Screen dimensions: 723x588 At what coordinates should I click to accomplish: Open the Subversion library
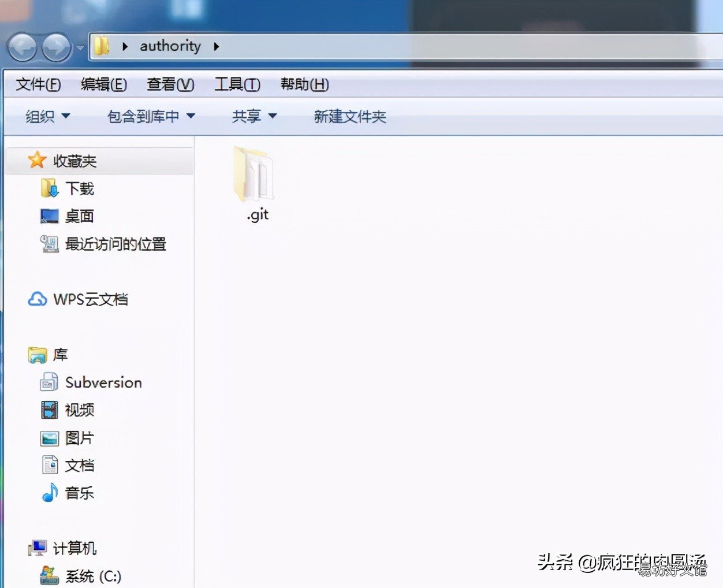pos(103,382)
